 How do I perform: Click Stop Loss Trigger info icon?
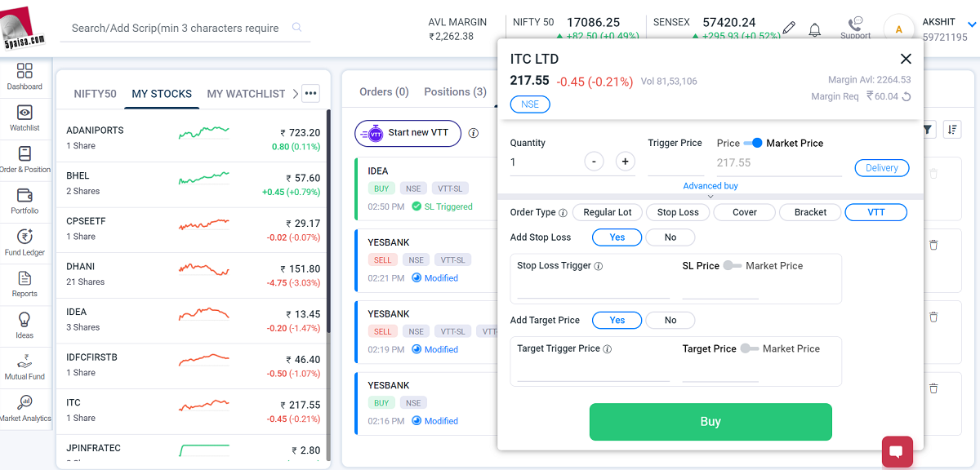[599, 266]
